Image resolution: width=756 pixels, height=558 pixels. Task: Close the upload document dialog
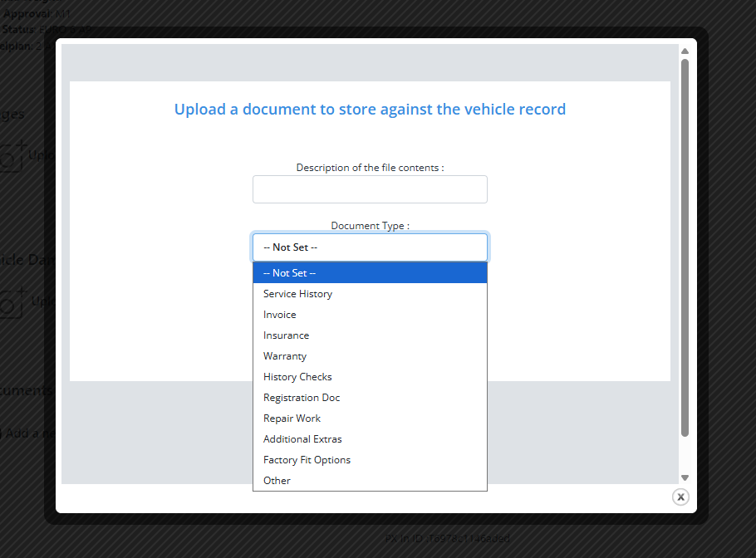coord(680,497)
